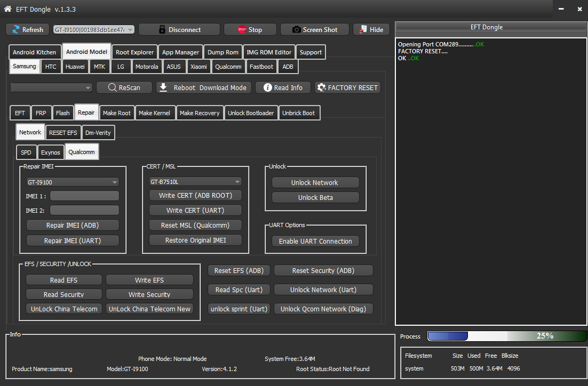
Task: Click Read Info button
Action: pyautogui.click(x=283, y=87)
